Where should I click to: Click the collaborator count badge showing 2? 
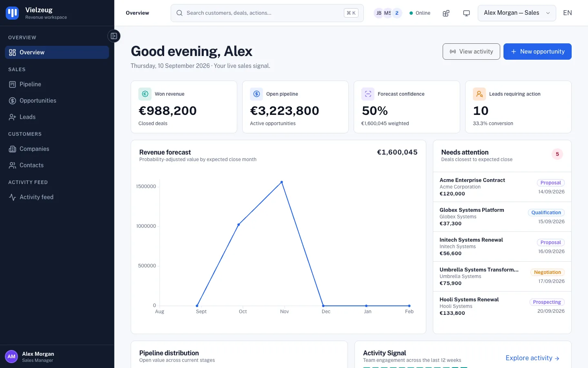[x=397, y=13]
